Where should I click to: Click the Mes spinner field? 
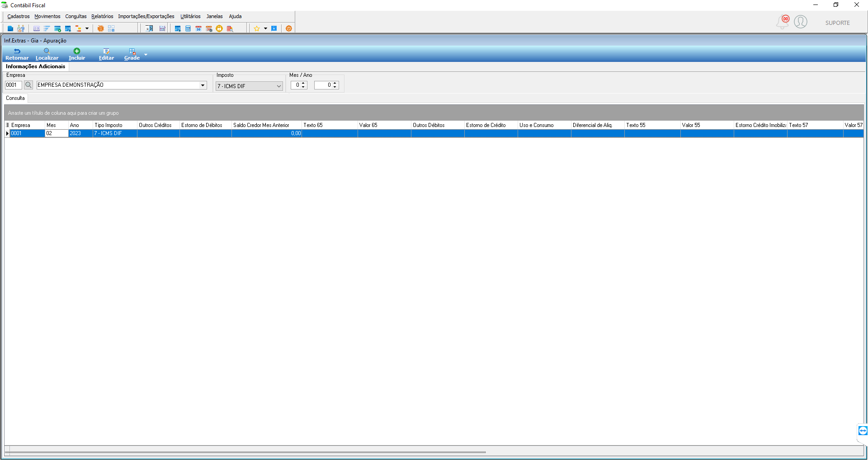click(x=299, y=85)
